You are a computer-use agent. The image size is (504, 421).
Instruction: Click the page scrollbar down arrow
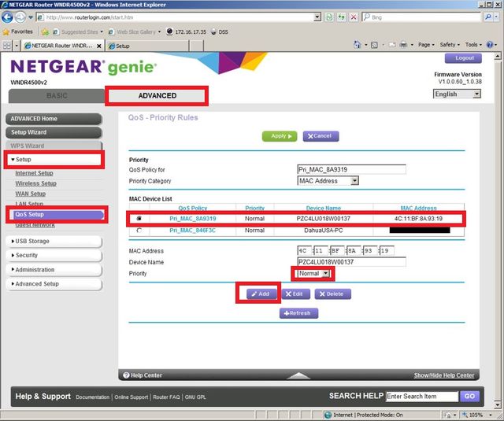497,405
